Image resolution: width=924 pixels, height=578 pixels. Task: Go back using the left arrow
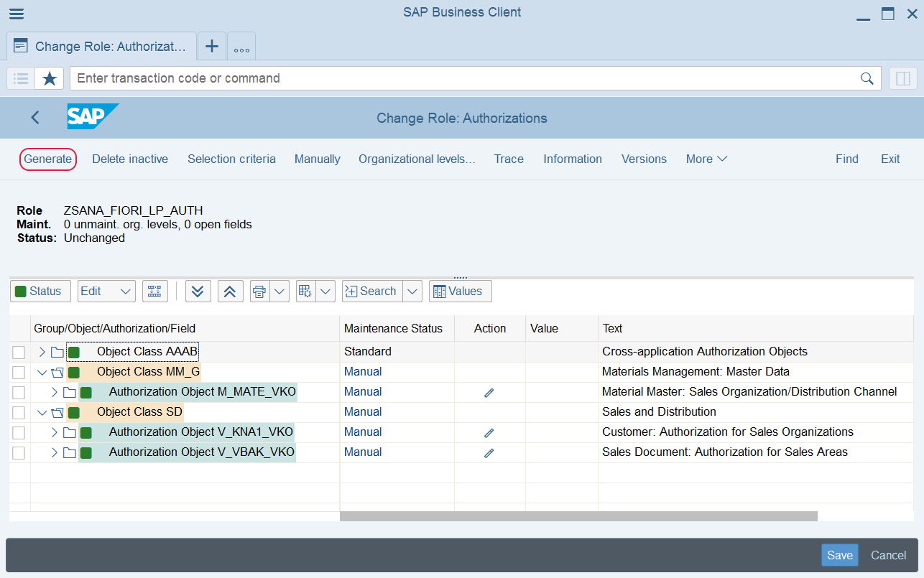tap(35, 118)
